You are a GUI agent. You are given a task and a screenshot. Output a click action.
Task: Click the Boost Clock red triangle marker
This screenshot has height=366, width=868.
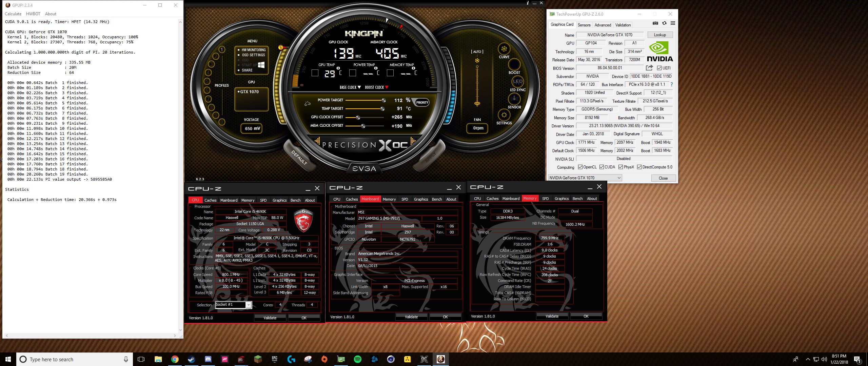click(x=387, y=87)
